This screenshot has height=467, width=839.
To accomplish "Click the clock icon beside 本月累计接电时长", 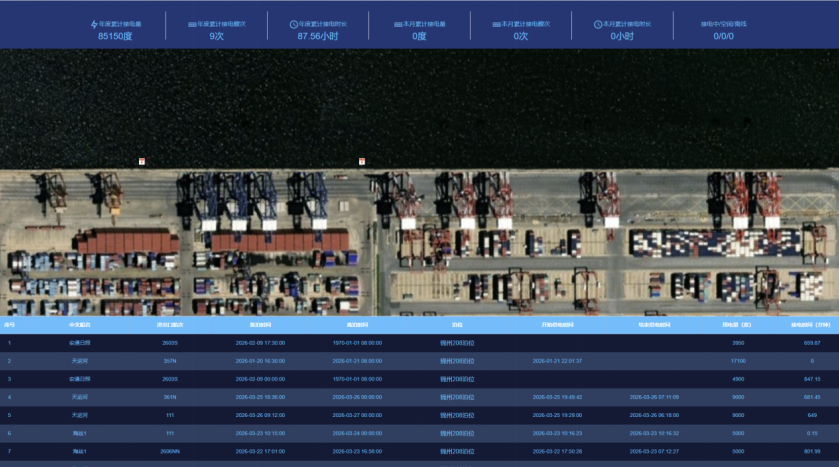I will [598, 23].
